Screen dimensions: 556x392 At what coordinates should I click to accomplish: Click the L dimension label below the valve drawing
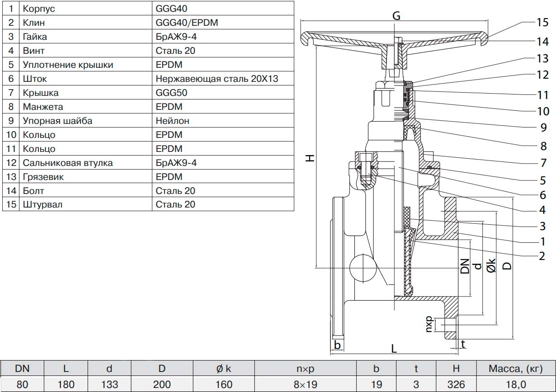[394, 348]
